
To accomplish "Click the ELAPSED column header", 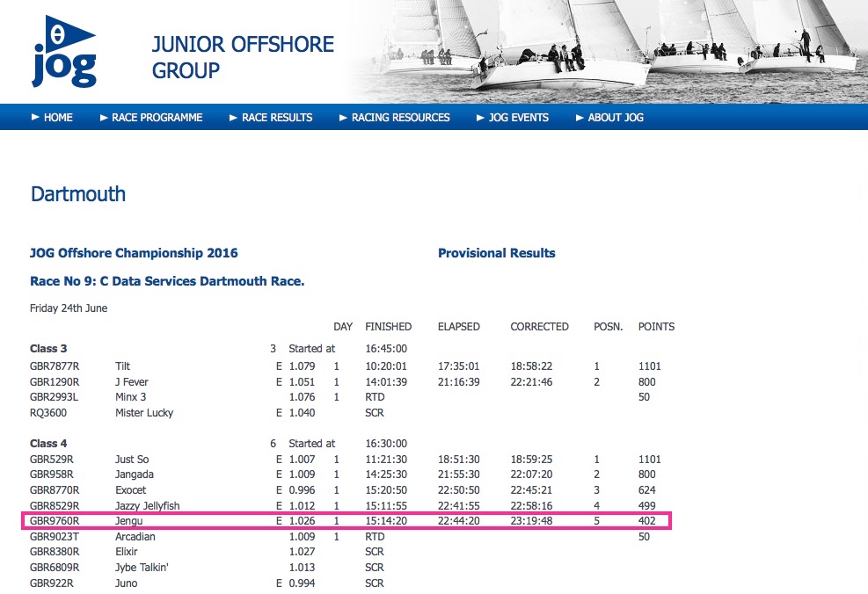I will pos(459,326).
